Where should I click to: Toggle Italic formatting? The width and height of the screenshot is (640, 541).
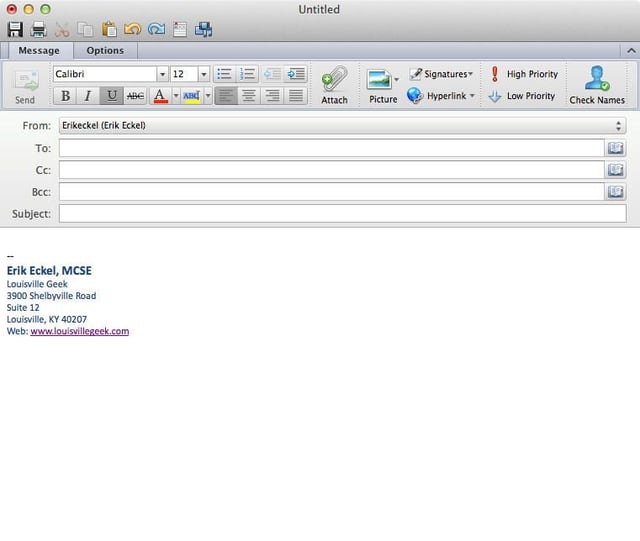point(88,96)
